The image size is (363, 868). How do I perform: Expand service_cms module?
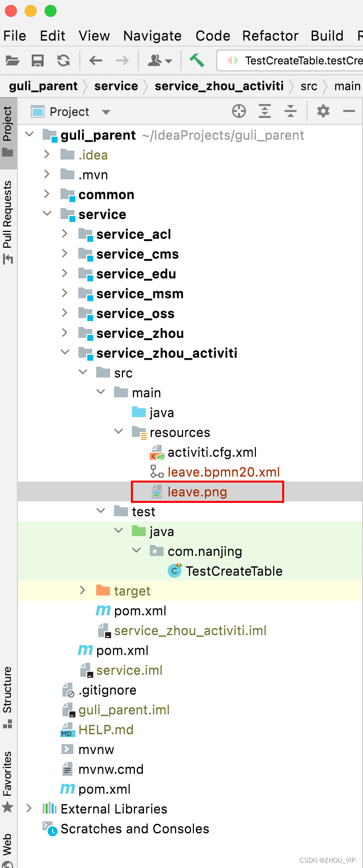[65, 253]
